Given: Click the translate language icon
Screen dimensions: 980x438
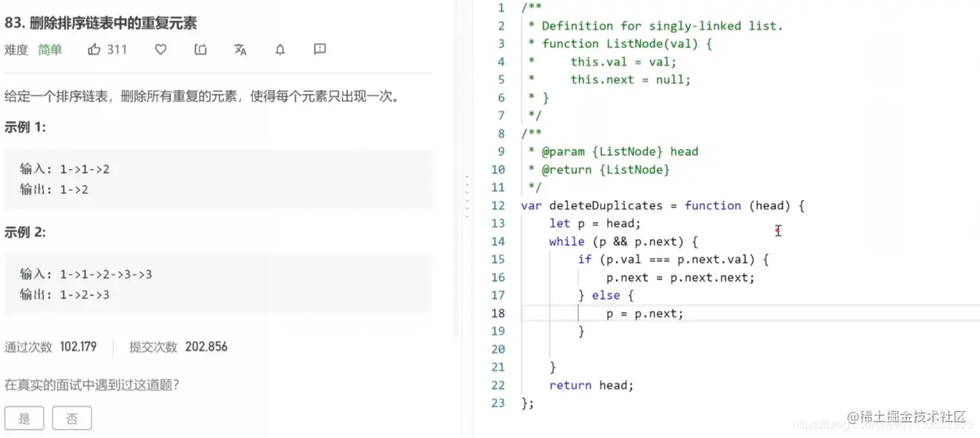Looking at the screenshot, I should point(240,50).
